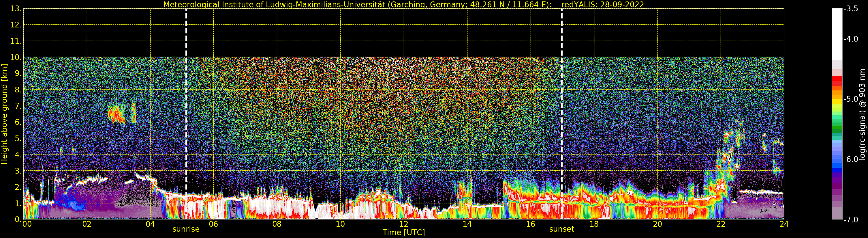Click the 'sunset' label below the axis
This screenshot has width=868, height=238.
pos(562,229)
